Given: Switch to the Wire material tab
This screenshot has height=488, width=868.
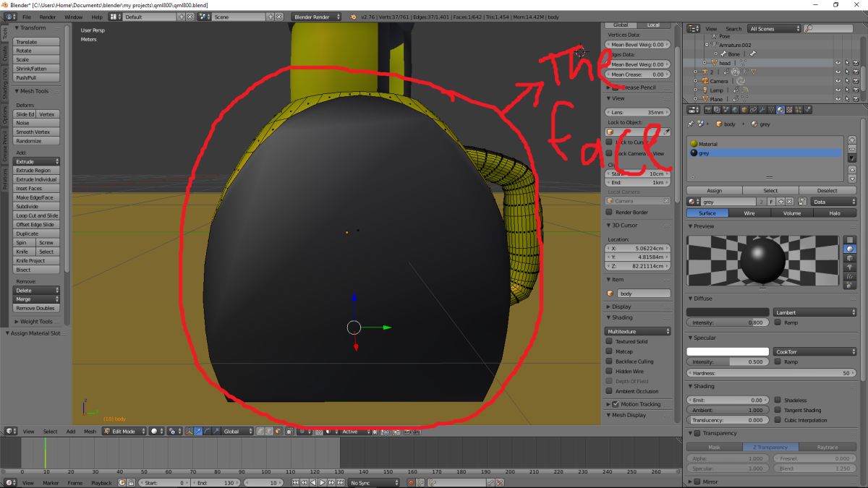Looking at the screenshot, I should pos(749,213).
